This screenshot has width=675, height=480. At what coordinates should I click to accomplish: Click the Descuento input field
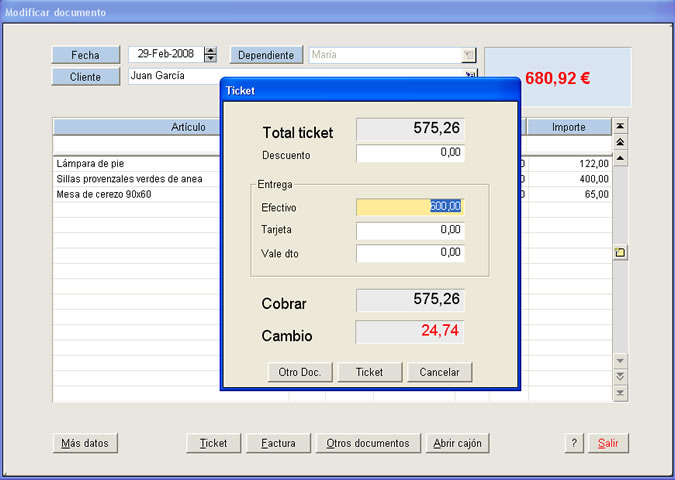(x=410, y=153)
